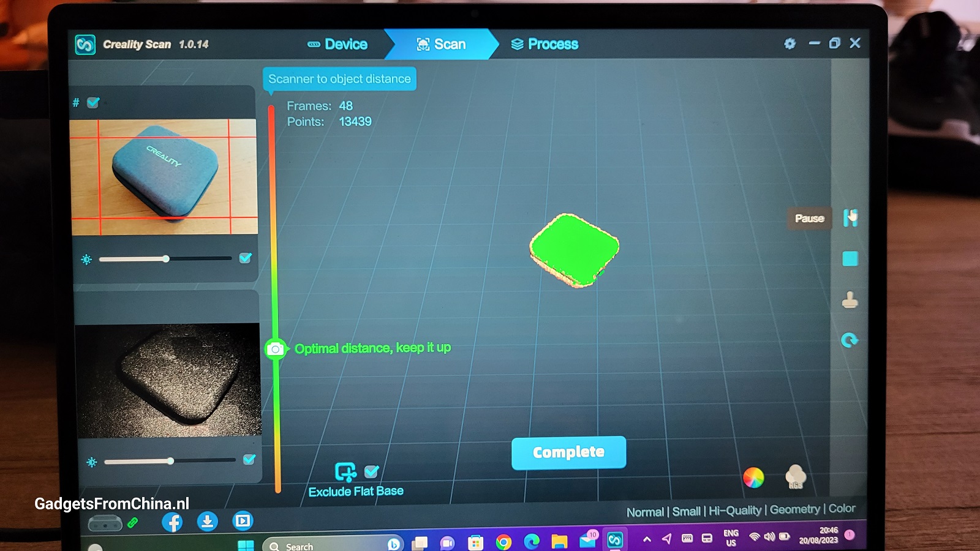The image size is (980, 551).
Task: Toggle auto exposure checkbox for IR camera
Action: pyautogui.click(x=249, y=459)
